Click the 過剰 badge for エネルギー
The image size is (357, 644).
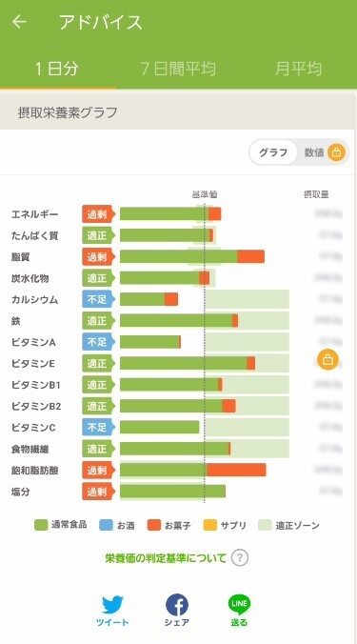tap(98, 214)
